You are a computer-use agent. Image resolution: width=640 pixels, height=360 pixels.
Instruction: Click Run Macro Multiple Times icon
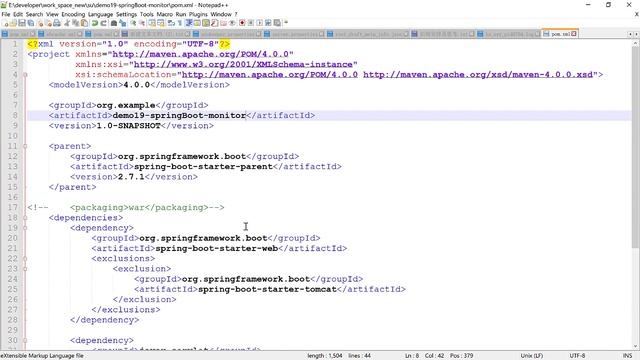click(x=268, y=23)
